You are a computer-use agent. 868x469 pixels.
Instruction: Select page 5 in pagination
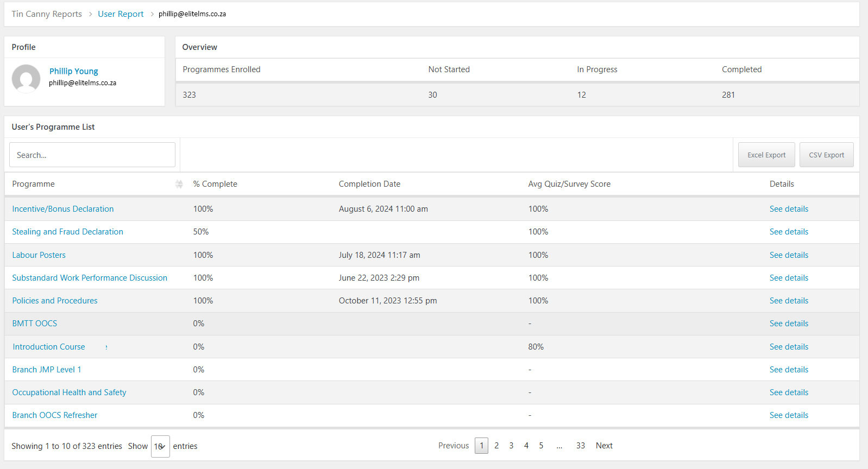pyautogui.click(x=541, y=446)
